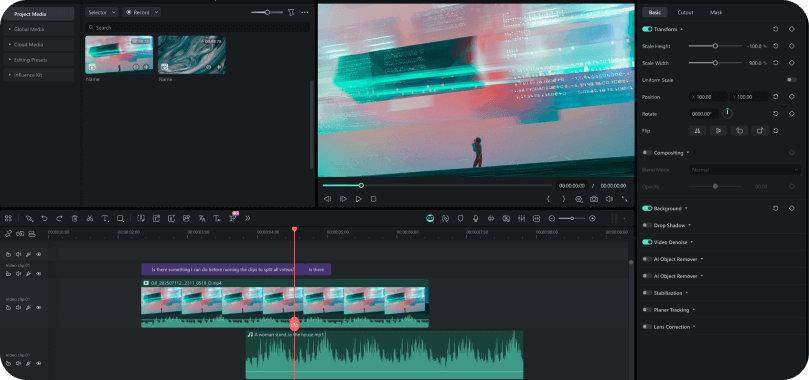Adjust preview volume with speaker icon
The height and width of the screenshot is (380, 809).
coord(609,199)
